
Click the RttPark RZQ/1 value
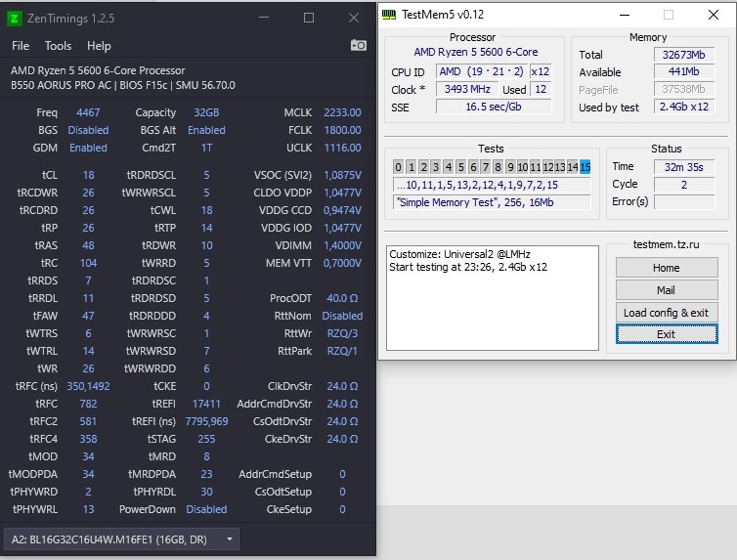click(x=342, y=351)
